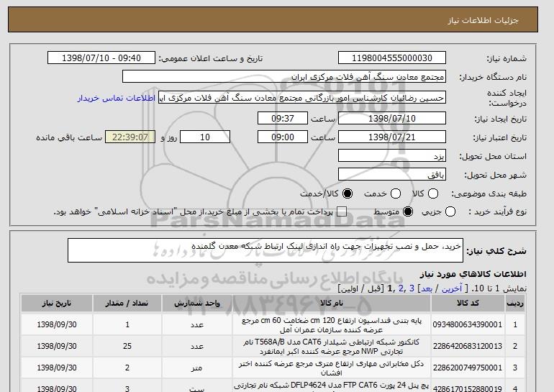Open the اطلاعات تماس خریدار link
The width and height of the screenshot is (554, 392).
click(117, 98)
